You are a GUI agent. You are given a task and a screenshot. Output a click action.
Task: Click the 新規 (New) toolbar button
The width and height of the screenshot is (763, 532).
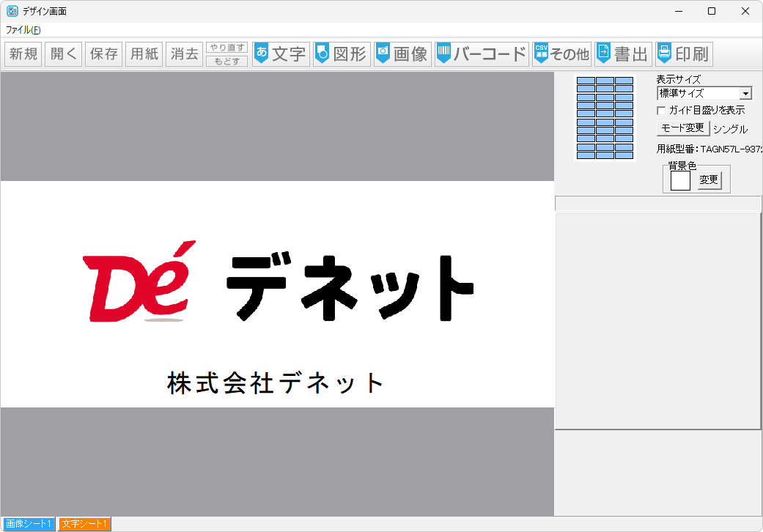click(x=23, y=53)
